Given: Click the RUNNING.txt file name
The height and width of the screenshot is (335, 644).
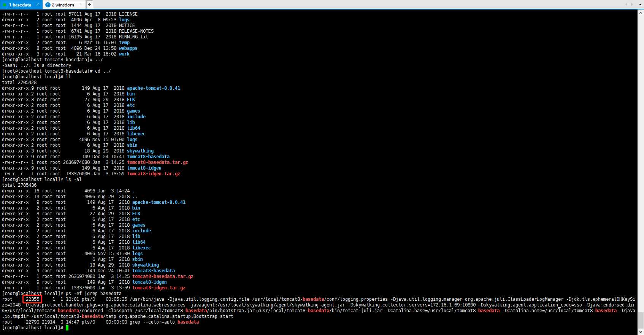Looking at the screenshot, I should click(x=133, y=37).
